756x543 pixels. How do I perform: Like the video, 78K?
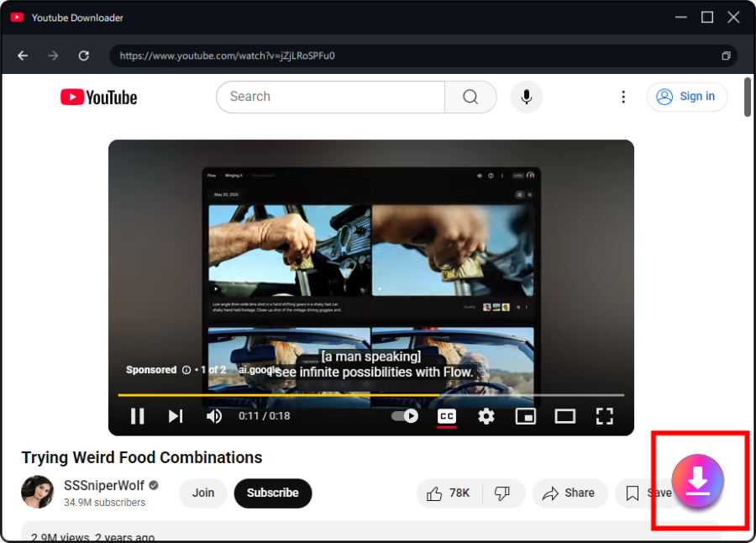(x=449, y=493)
